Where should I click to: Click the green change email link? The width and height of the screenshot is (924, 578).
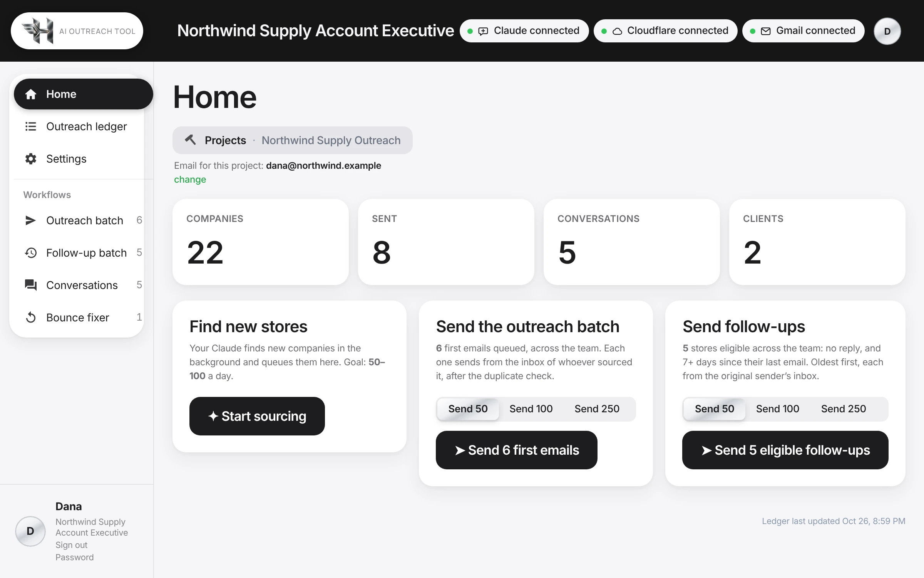pyautogui.click(x=190, y=180)
